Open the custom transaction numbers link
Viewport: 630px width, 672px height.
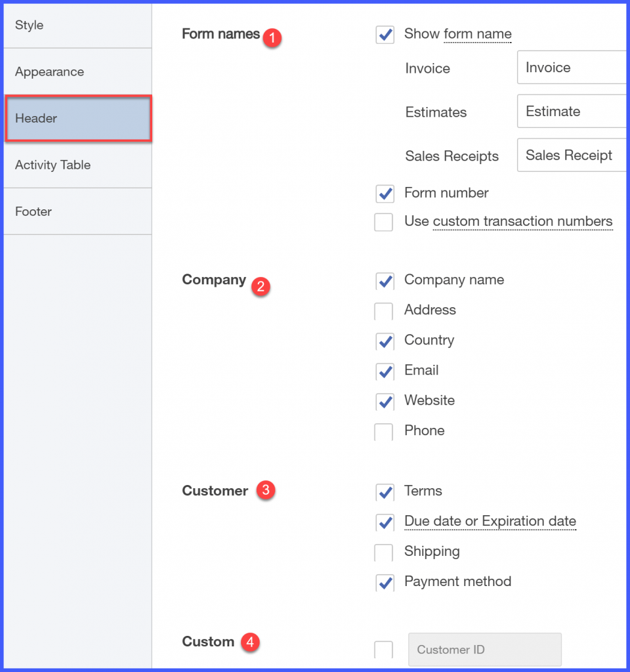pyautogui.click(x=522, y=221)
